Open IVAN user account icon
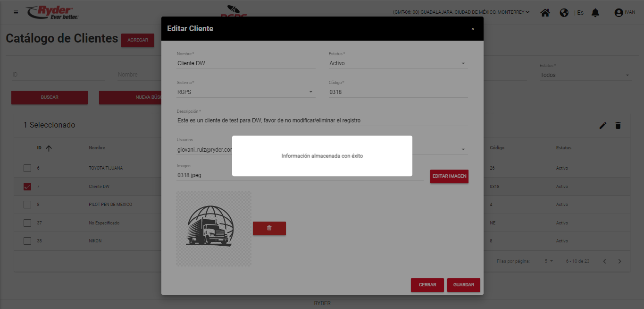 pyautogui.click(x=619, y=13)
